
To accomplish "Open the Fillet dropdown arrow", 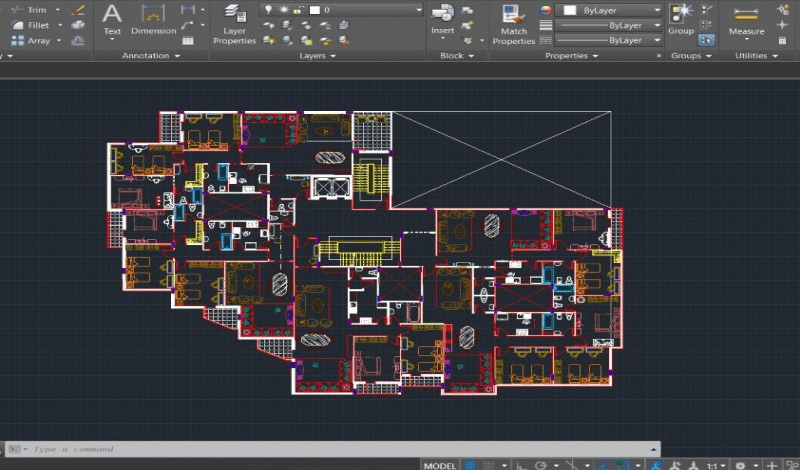I will [60, 25].
